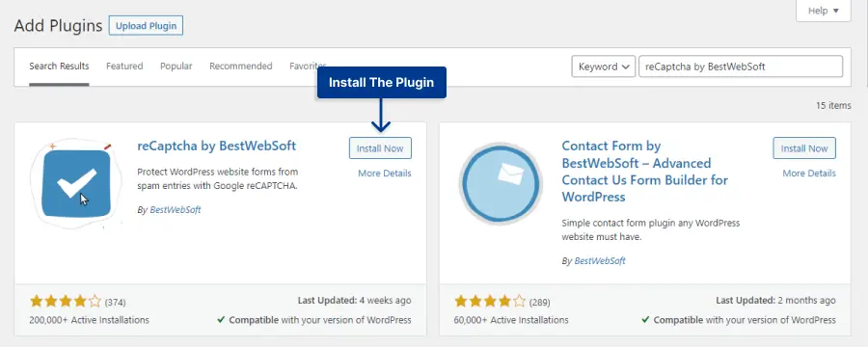
Task: Click the reCaptcha checkmark plugin icon
Action: point(76,184)
